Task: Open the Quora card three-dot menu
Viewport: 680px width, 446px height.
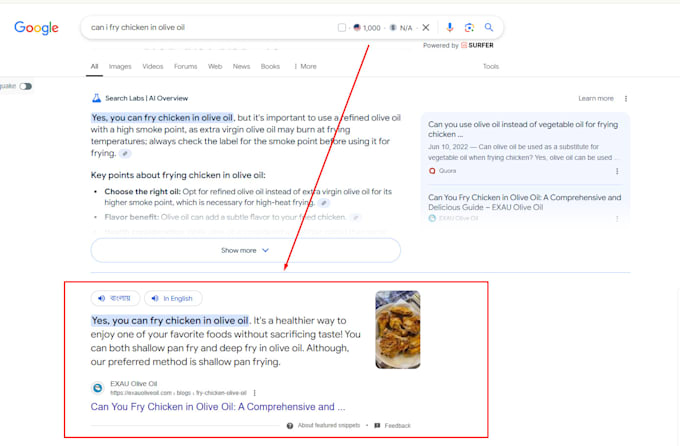Action: click(x=617, y=171)
